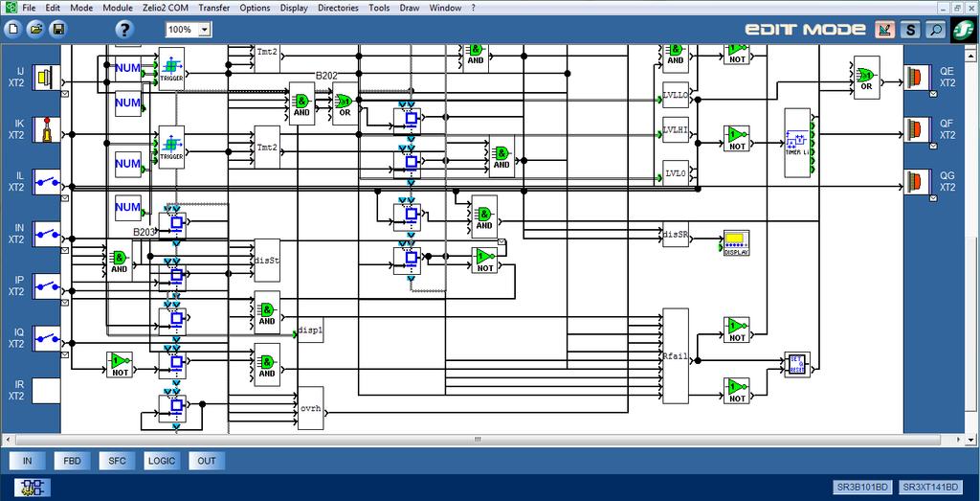Screen dimensions: 980x501
Task: Open the Options menu
Action: pyautogui.click(x=255, y=8)
